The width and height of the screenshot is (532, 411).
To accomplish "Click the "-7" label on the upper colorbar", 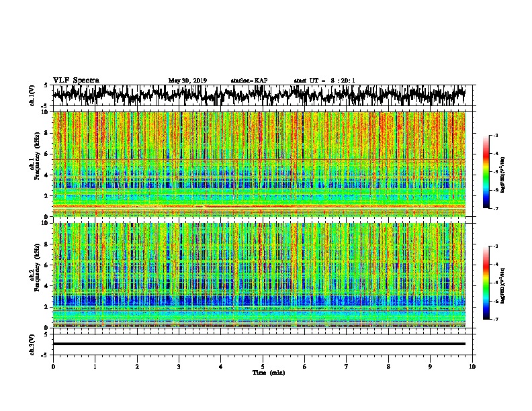I will tap(496, 208).
